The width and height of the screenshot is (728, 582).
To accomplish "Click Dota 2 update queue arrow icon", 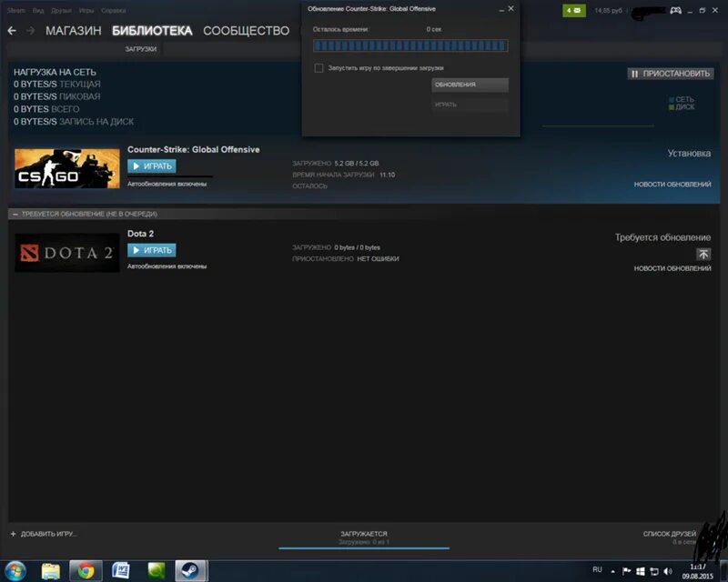I will (703, 254).
